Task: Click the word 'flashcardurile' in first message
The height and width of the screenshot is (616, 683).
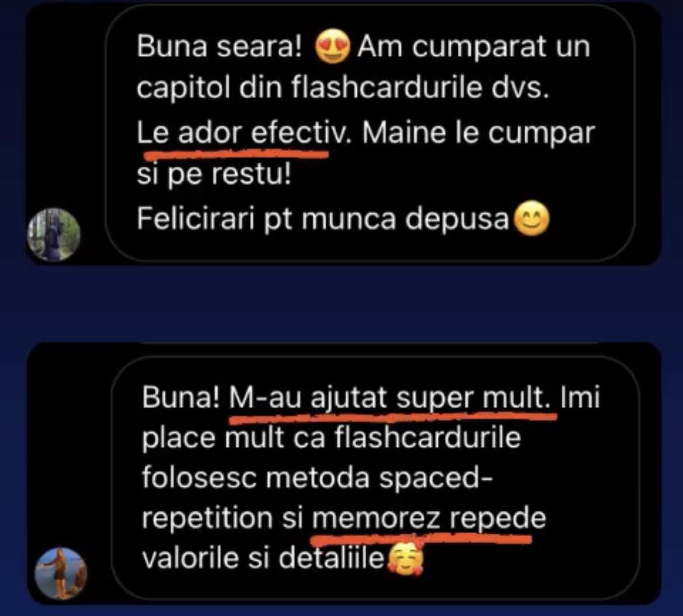Action: tap(386, 88)
